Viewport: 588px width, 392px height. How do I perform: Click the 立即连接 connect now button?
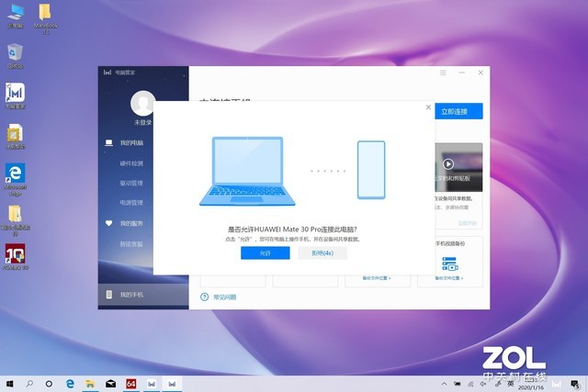[x=458, y=111]
